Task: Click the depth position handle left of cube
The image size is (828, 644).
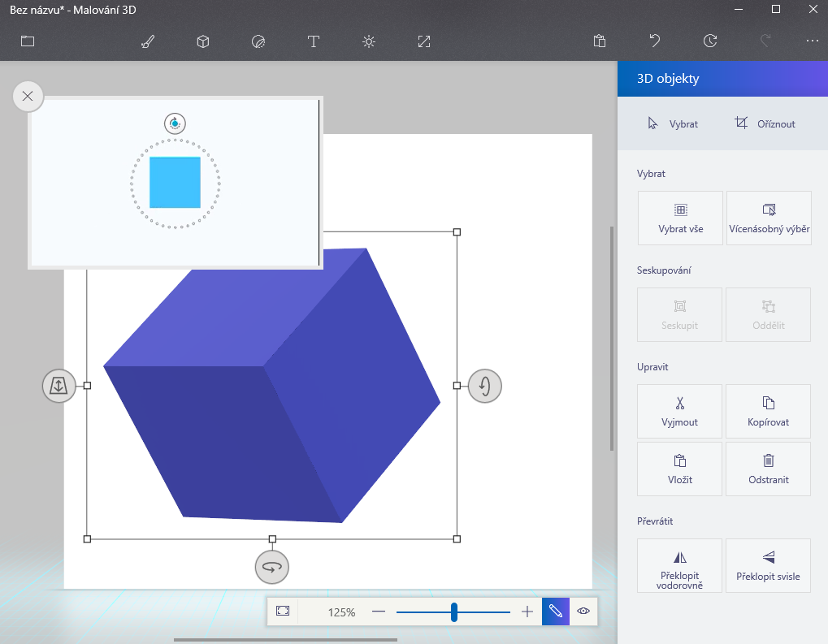Action: click(x=59, y=386)
